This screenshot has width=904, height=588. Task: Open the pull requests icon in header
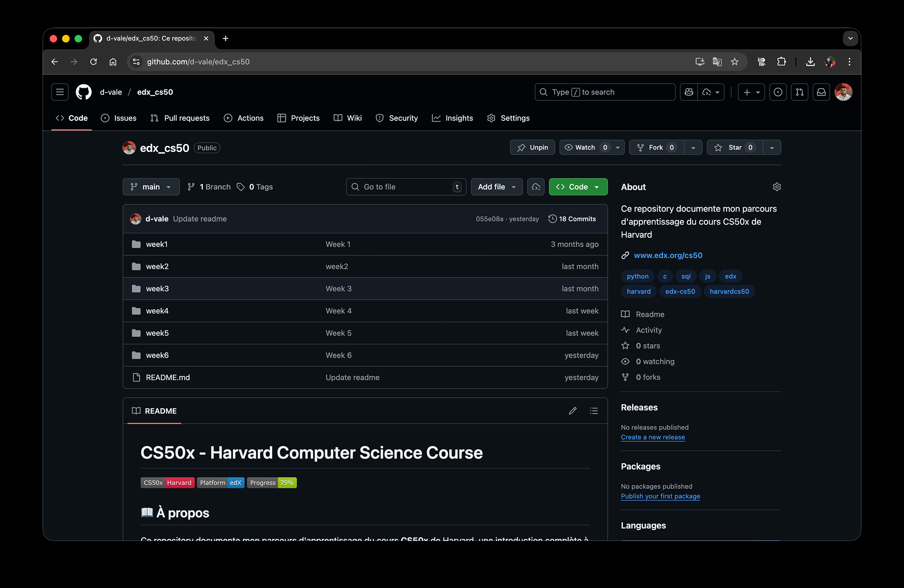[x=799, y=92]
